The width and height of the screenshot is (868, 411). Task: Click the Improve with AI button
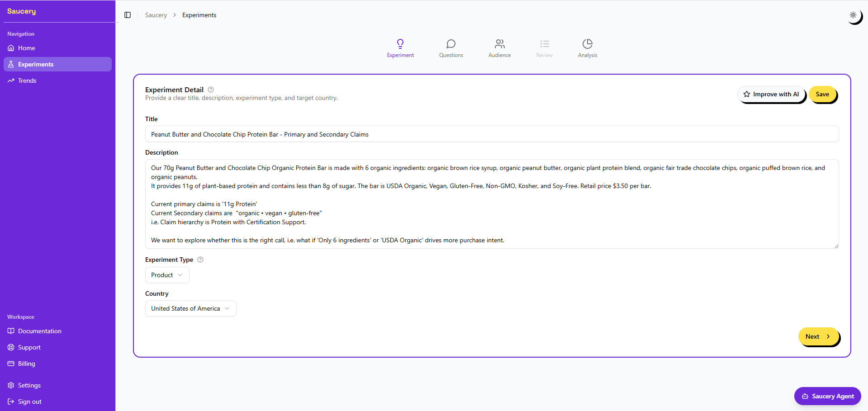771,94
